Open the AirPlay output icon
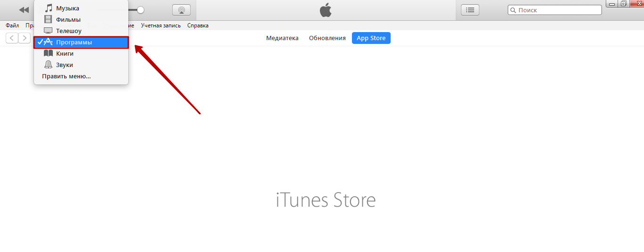The image size is (644, 252). click(181, 10)
